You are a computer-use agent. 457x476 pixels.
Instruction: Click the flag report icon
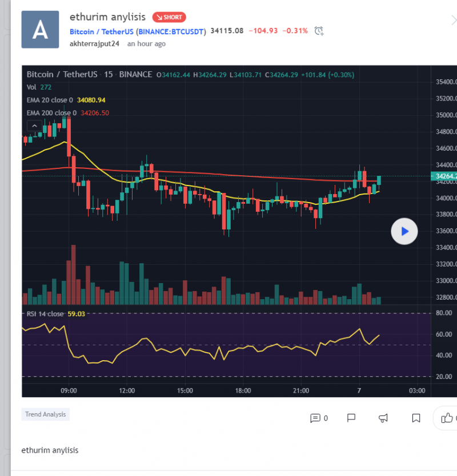(x=352, y=418)
